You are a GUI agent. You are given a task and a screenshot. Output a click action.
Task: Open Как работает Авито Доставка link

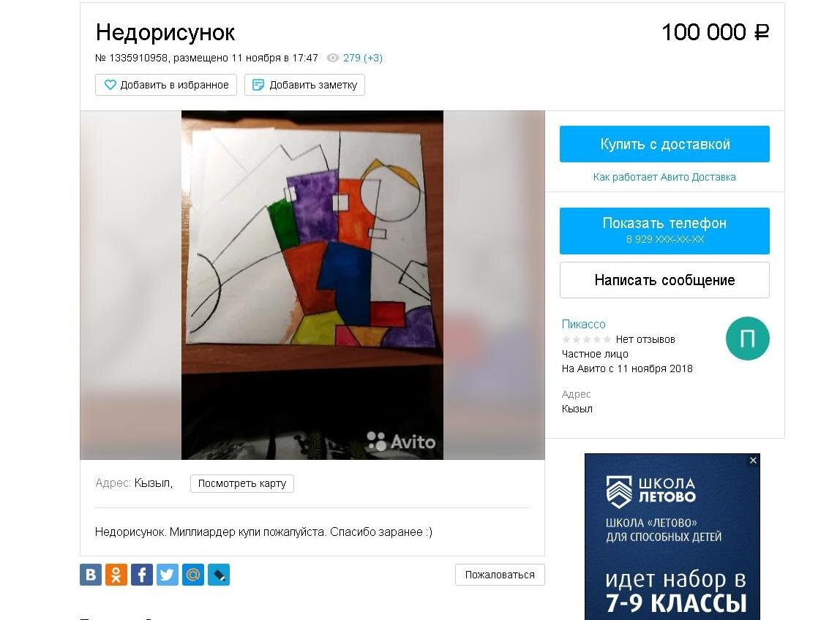tap(664, 177)
